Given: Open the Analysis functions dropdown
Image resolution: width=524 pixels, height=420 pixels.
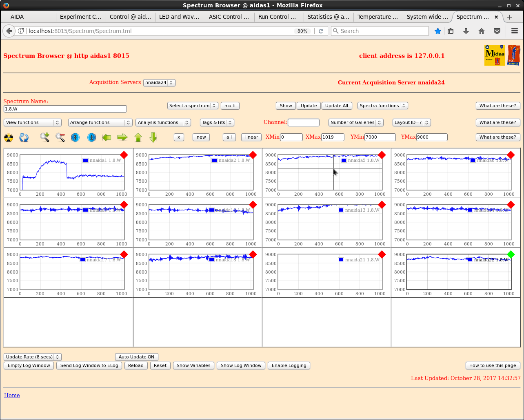Looking at the screenshot, I should [x=163, y=122].
